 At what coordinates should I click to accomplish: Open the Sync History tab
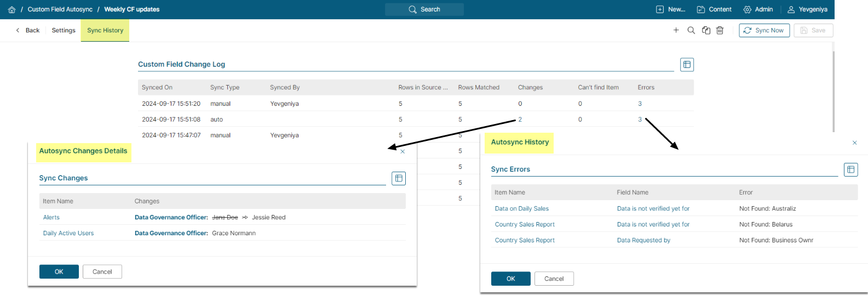(105, 30)
